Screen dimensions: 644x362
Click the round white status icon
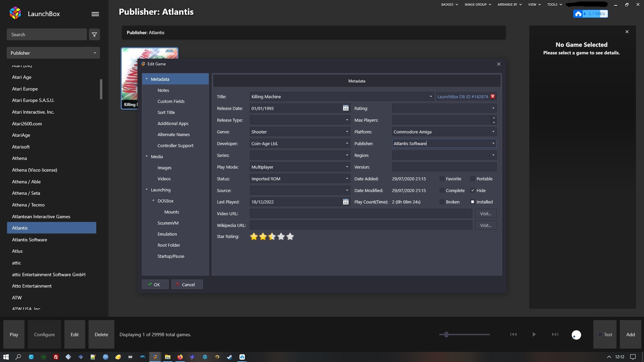click(576, 335)
